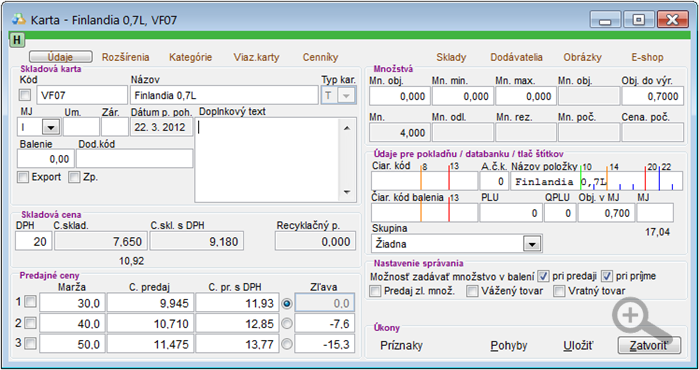Close the Karta window with X

coord(672,20)
